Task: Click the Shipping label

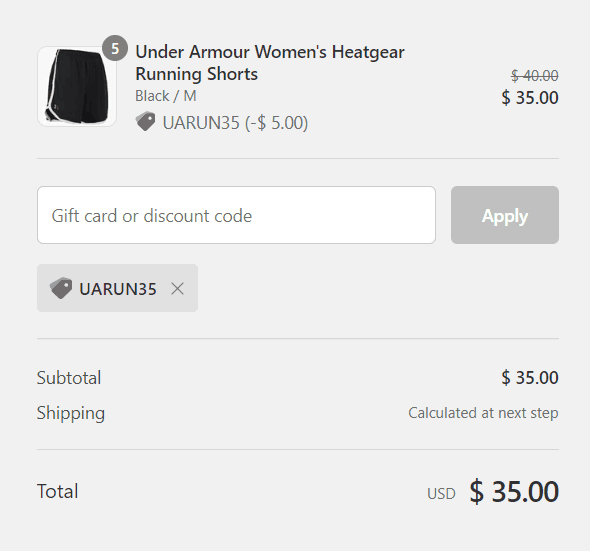Action: pos(71,413)
